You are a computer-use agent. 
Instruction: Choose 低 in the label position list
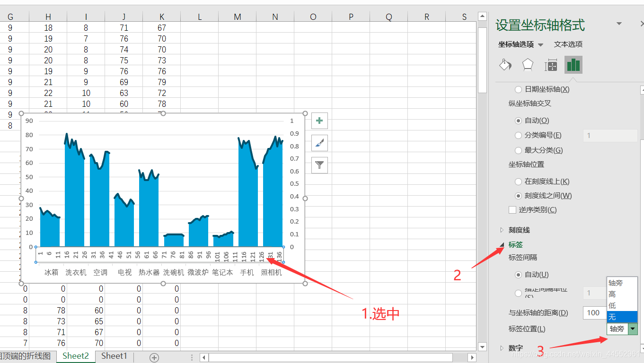(622, 305)
